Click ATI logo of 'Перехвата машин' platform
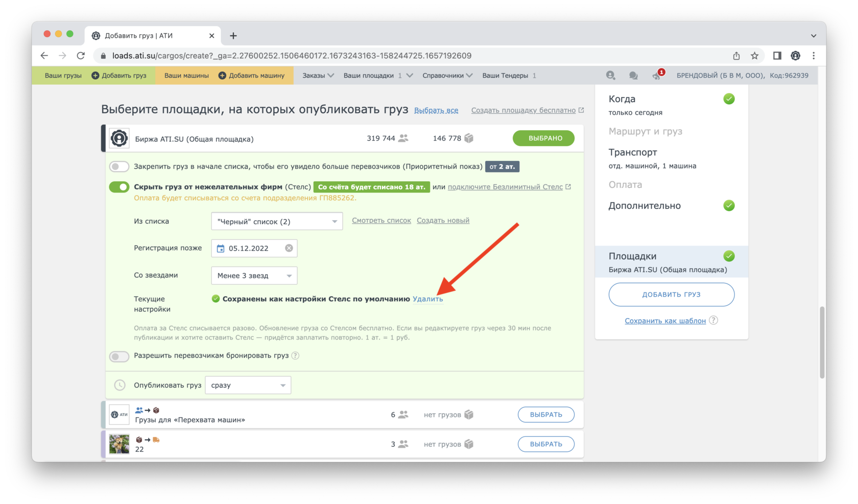The width and height of the screenshot is (858, 504). (x=119, y=415)
